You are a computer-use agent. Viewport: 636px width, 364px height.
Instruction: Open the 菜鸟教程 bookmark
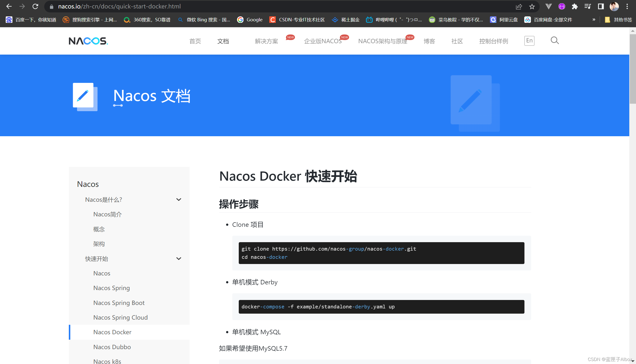click(x=456, y=20)
